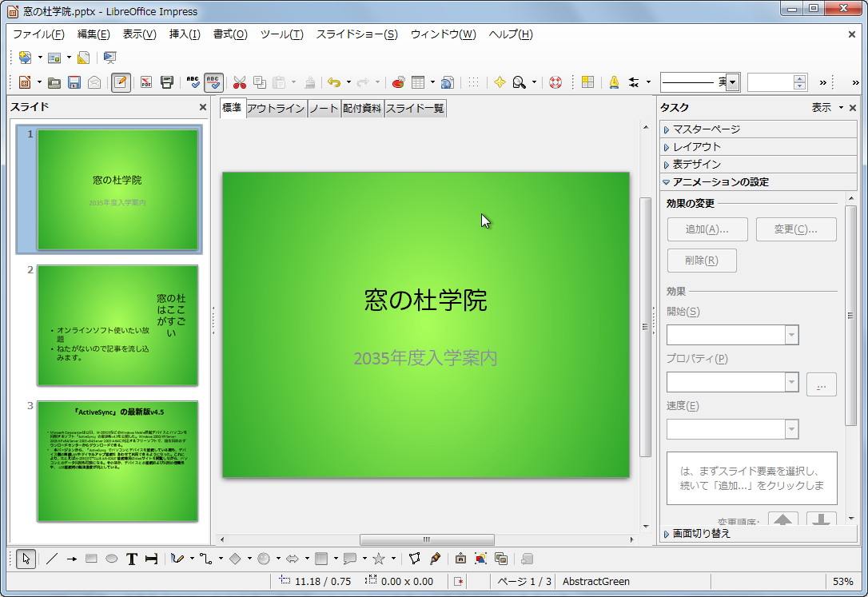Switch to the アウトライン tab
868x597 pixels.
click(278, 108)
